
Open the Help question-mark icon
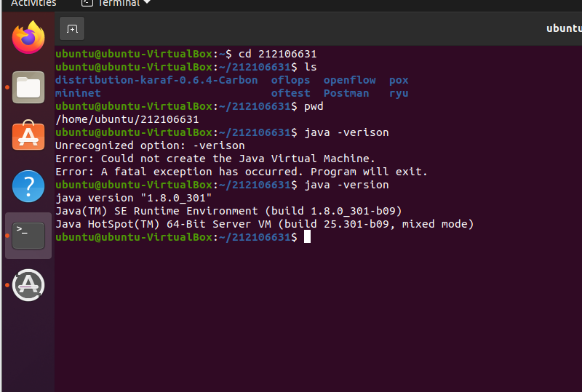pyautogui.click(x=28, y=186)
